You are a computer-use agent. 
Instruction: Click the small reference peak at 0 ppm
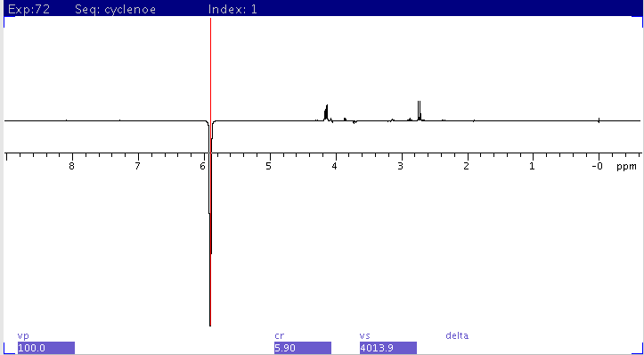pyautogui.click(x=599, y=120)
